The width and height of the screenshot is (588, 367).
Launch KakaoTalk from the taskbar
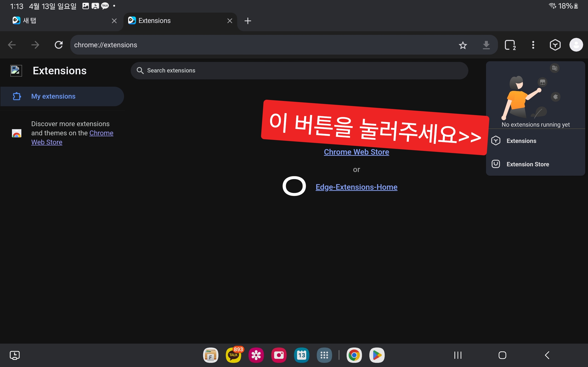(x=234, y=355)
